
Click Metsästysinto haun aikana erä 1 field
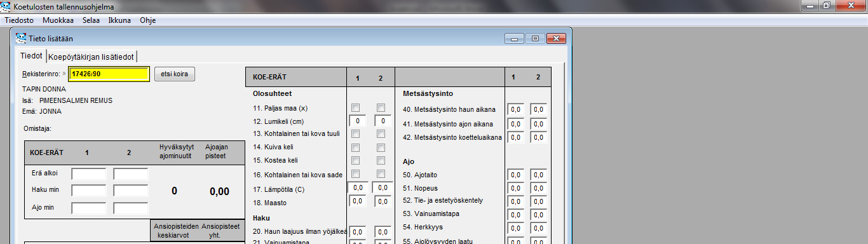click(516, 109)
